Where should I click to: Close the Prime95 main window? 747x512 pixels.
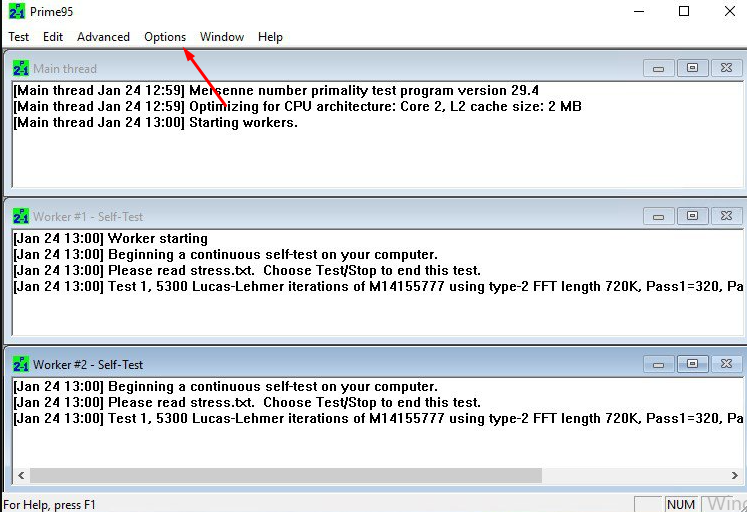(729, 11)
